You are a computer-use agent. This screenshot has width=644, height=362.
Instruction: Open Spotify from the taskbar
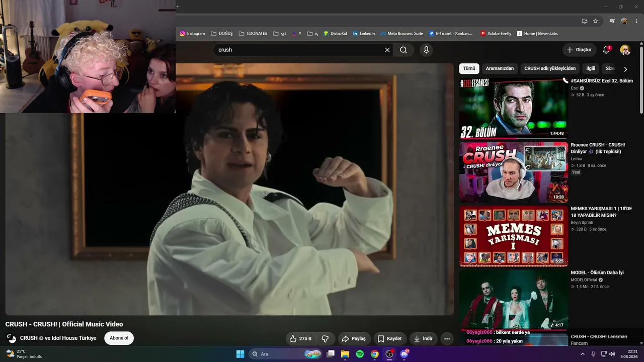coord(360,354)
